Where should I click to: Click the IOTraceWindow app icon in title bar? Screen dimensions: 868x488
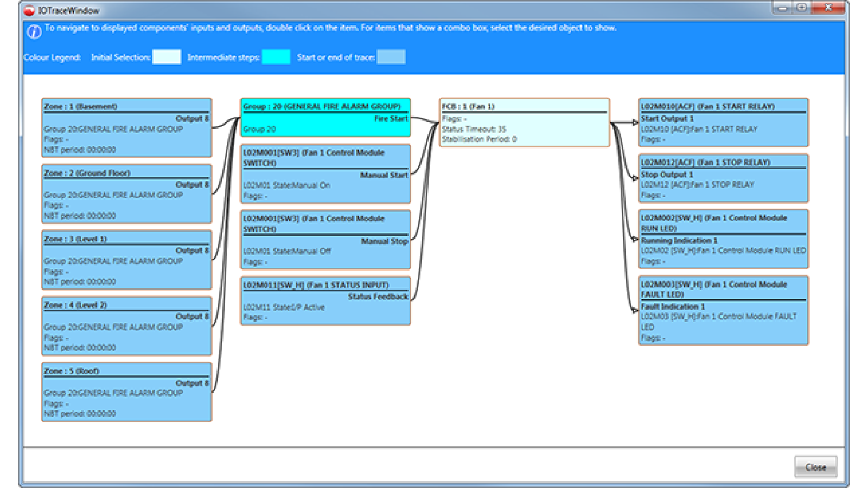pyautogui.click(x=29, y=10)
